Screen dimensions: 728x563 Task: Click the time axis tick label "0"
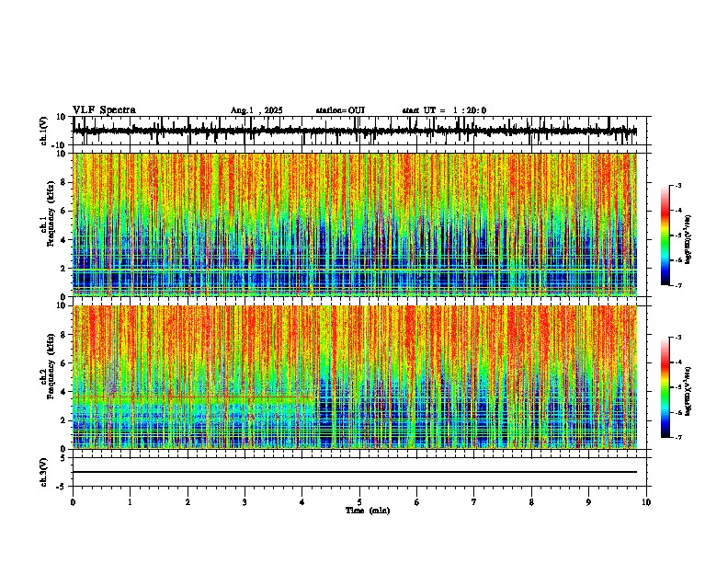click(x=73, y=502)
